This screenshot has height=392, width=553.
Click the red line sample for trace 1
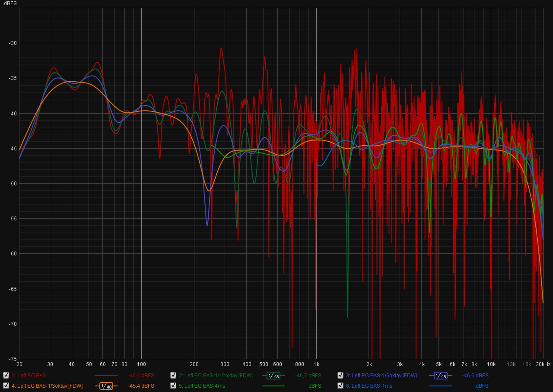point(106,376)
